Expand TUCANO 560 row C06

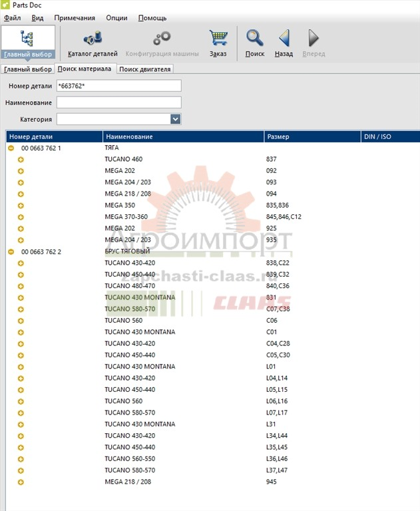point(21,321)
